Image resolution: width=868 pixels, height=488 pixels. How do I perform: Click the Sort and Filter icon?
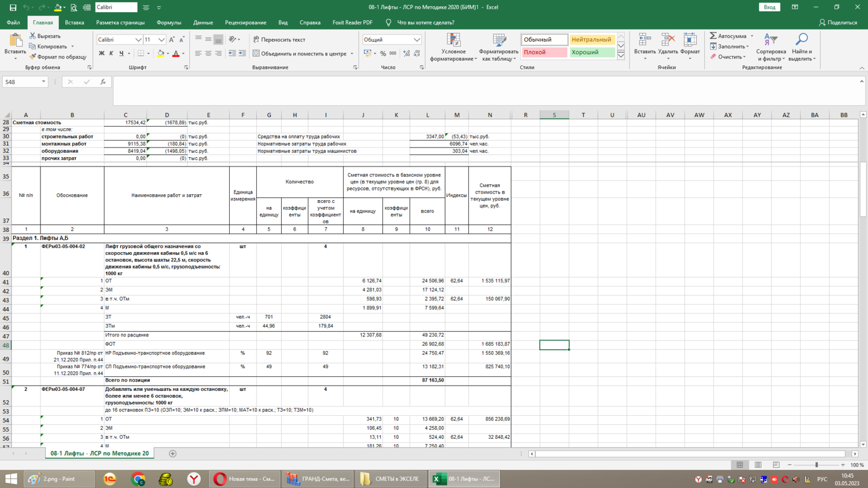click(x=770, y=40)
